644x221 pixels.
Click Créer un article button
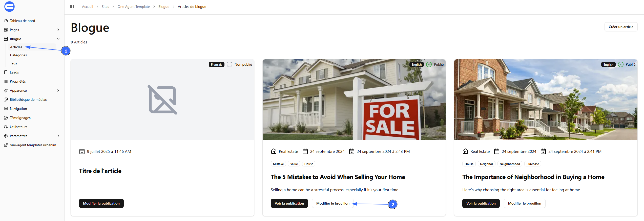621,27
